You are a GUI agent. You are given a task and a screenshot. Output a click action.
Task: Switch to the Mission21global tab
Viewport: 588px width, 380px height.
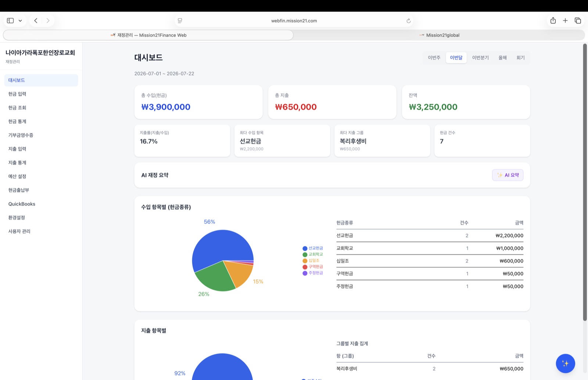pos(439,35)
